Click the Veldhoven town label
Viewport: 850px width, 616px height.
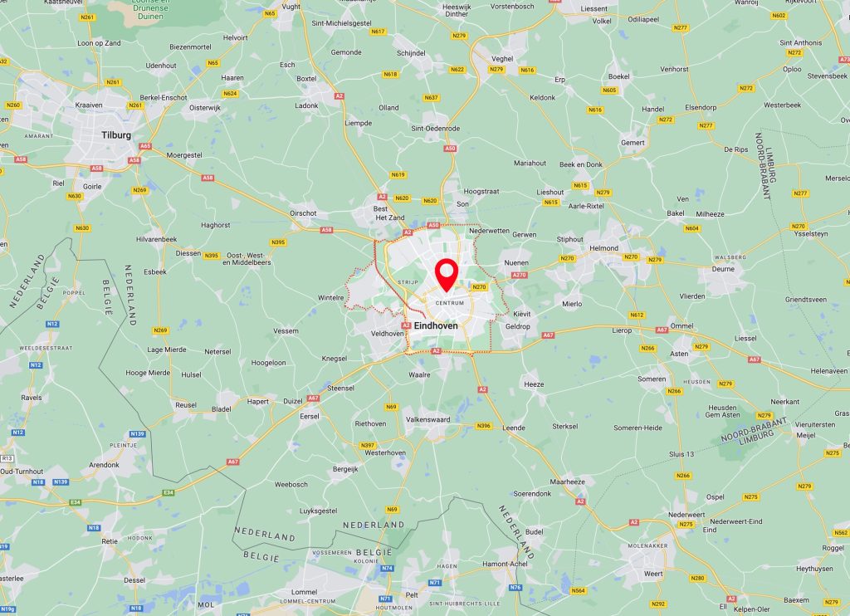388,334
